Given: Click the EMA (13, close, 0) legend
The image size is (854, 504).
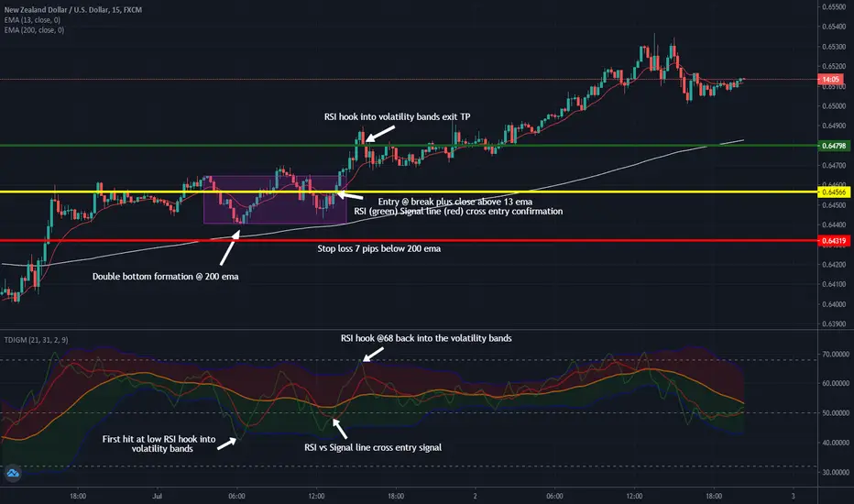Looking at the screenshot, I should click(32, 19).
